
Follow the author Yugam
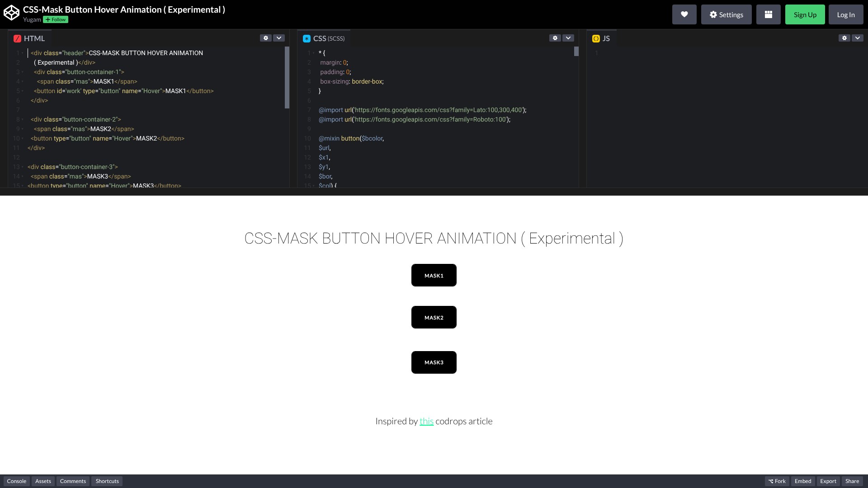tap(56, 19)
